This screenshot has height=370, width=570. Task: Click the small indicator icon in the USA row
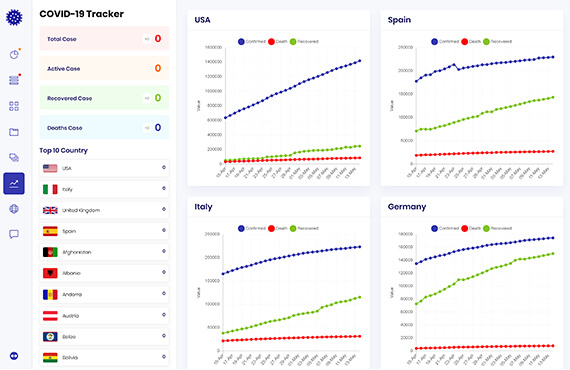tap(164, 168)
